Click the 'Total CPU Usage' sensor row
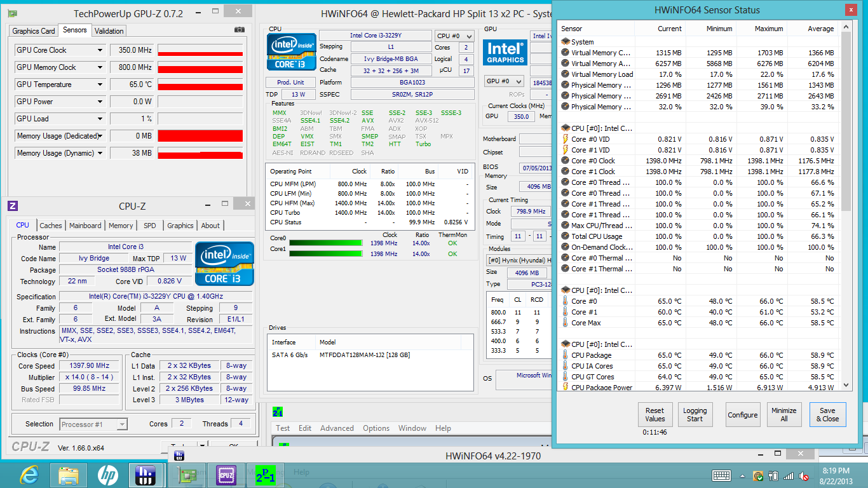The image size is (868, 488). [x=700, y=236]
